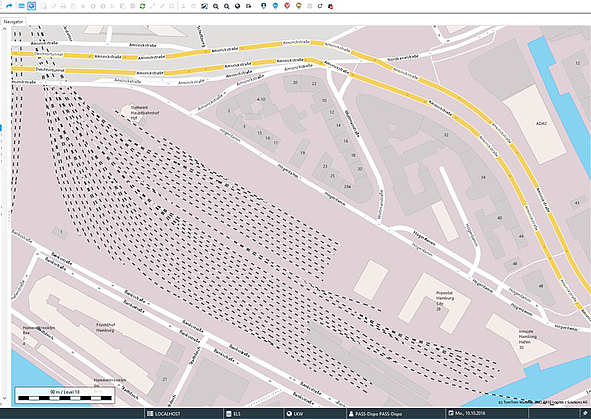Click the blue forward arrow icon

click(x=9, y=6)
